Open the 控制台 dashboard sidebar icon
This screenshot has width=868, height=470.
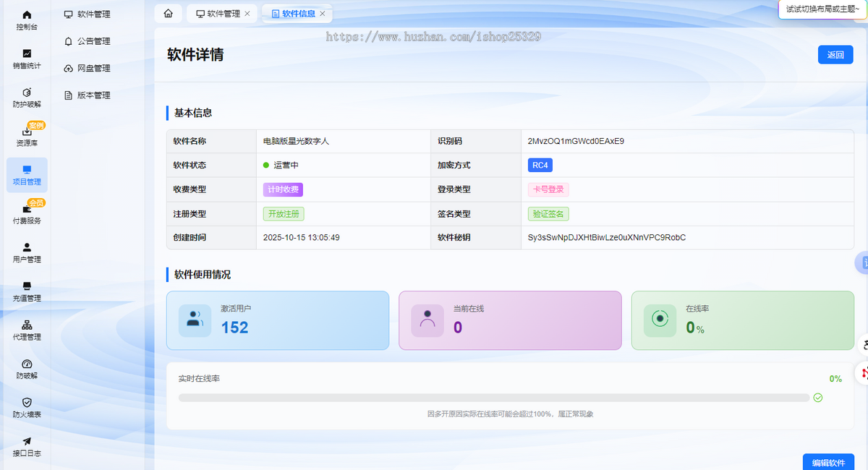[27, 20]
